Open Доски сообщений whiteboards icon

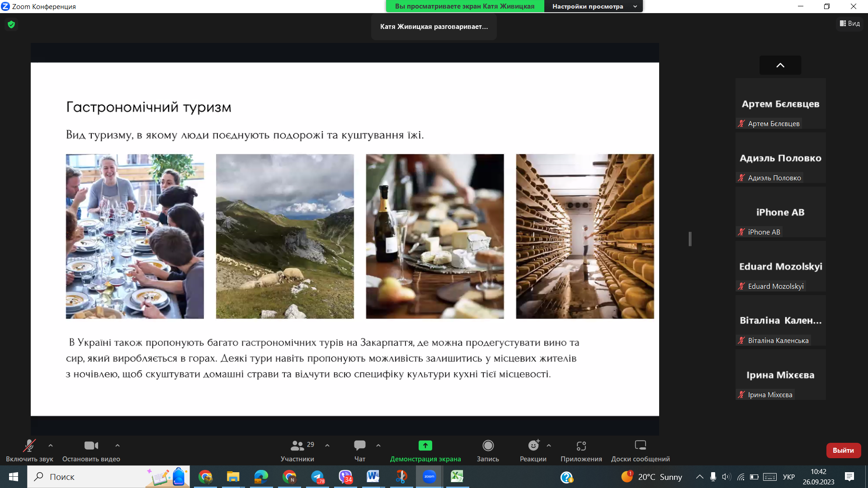click(640, 446)
